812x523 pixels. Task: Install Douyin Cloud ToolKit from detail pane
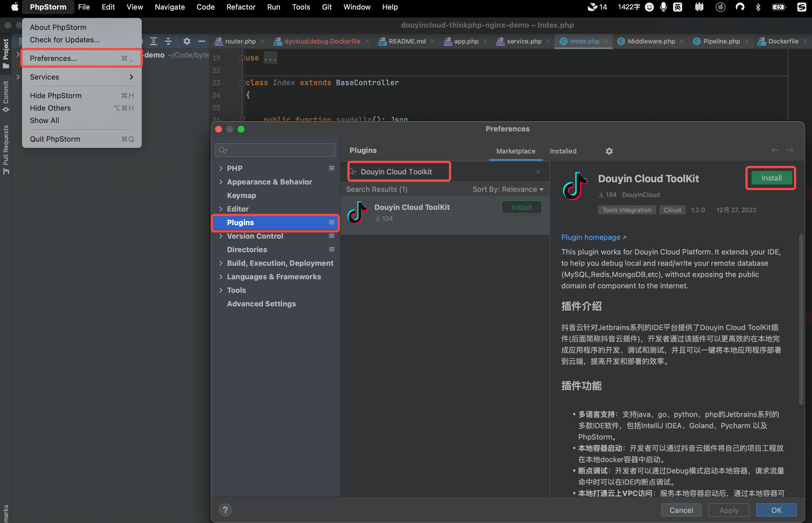pos(771,178)
